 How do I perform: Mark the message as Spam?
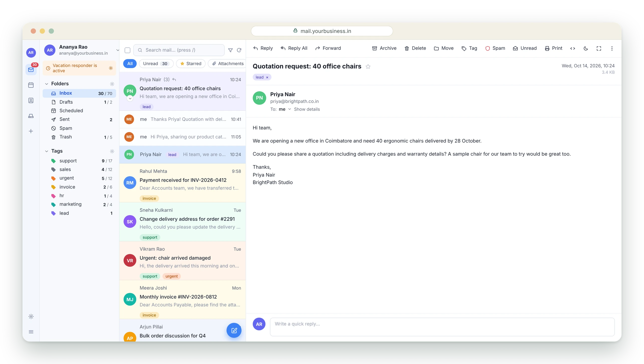[x=495, y=48]
